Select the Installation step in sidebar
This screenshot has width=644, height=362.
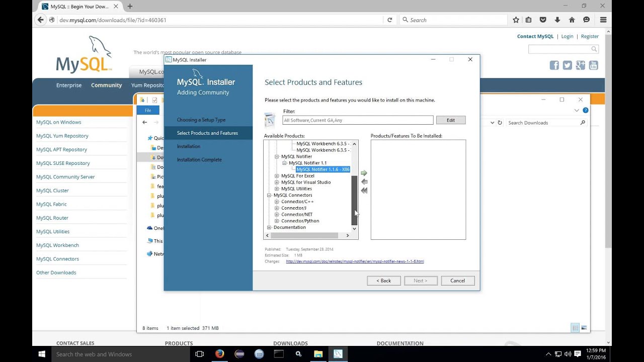pyautogui.click(x=189, y=146)
